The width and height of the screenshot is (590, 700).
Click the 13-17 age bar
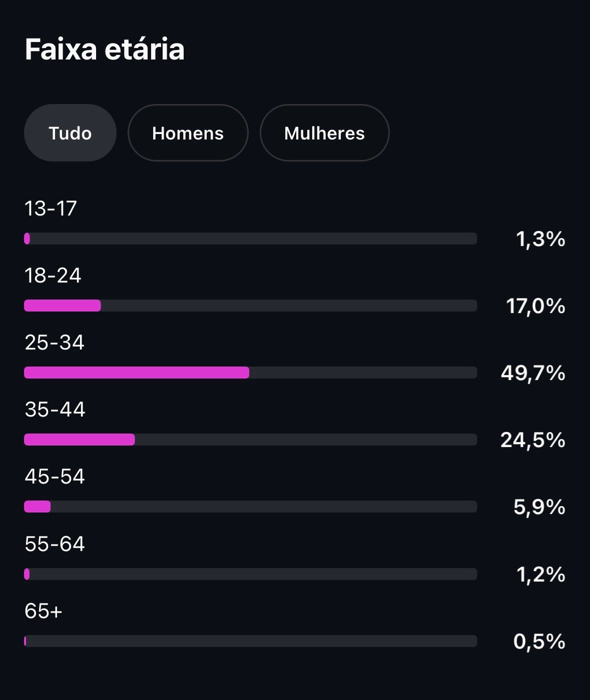[x=250, y=238]
